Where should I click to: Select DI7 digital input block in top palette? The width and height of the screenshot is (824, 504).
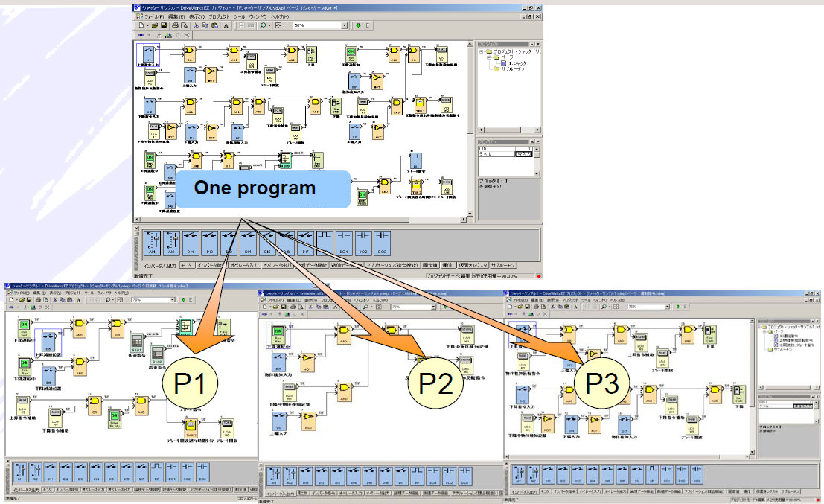pos(305,243)
